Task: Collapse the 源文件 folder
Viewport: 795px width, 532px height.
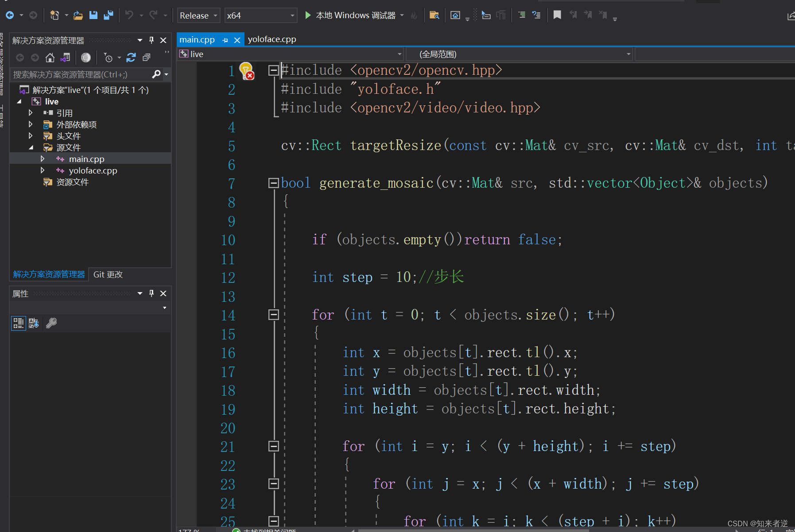Action: pos(31,147)
